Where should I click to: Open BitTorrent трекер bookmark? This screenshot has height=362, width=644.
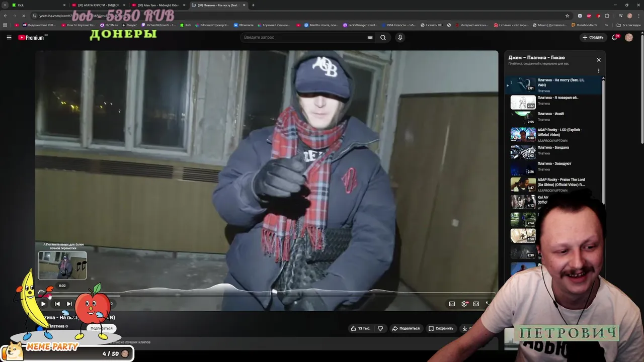point(212,25)
